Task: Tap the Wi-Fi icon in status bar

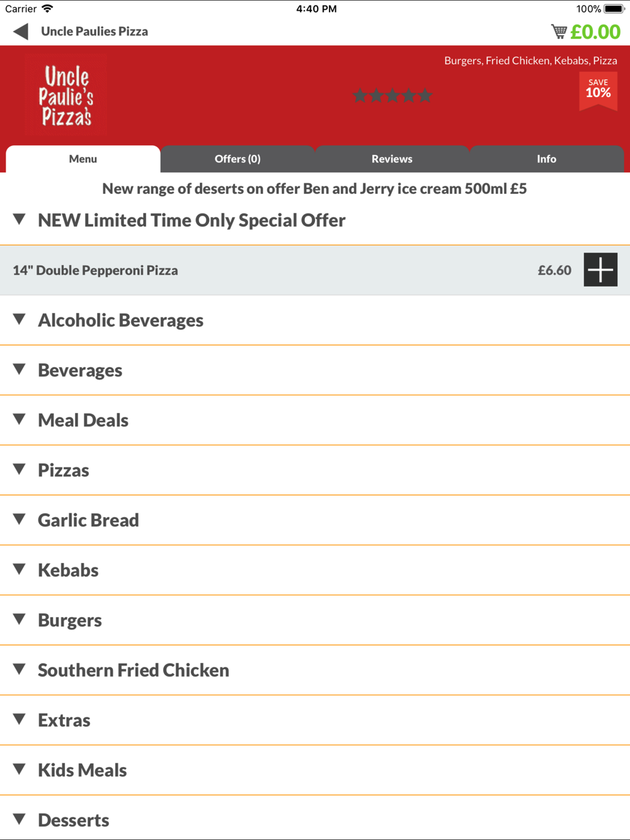Action: [47, 9]
